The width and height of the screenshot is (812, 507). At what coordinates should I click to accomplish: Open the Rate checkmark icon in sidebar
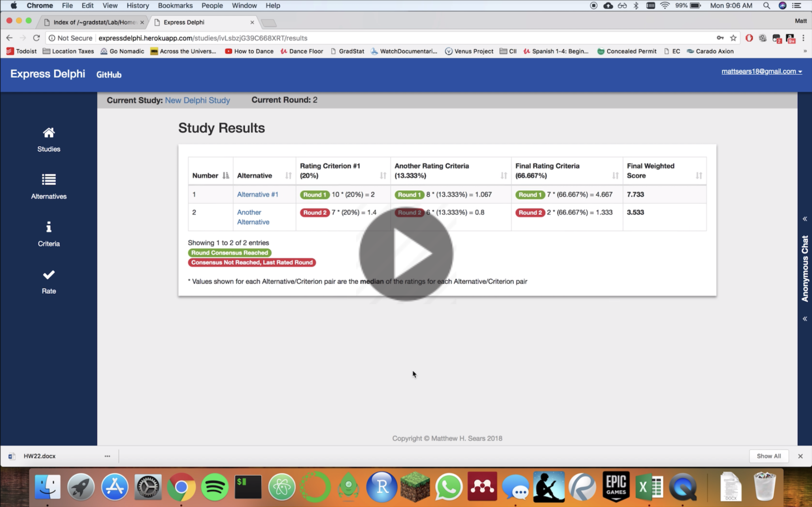(x=49, y=275)
